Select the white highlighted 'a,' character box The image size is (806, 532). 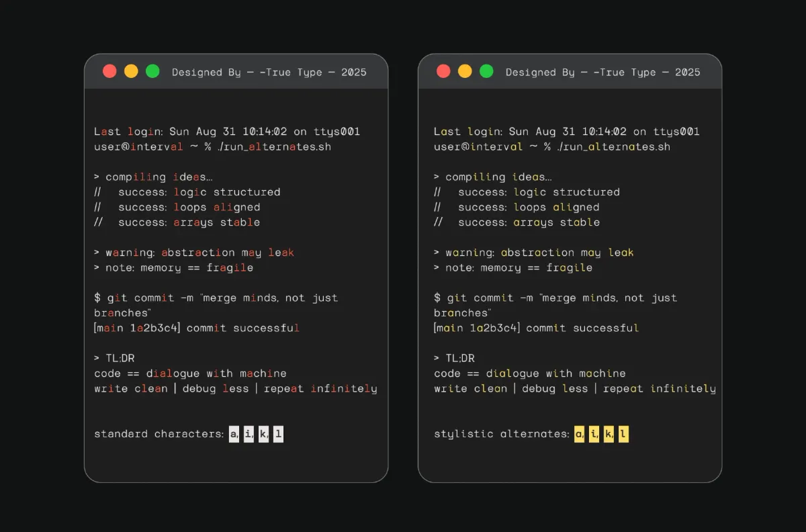click(x=234, y=435)
